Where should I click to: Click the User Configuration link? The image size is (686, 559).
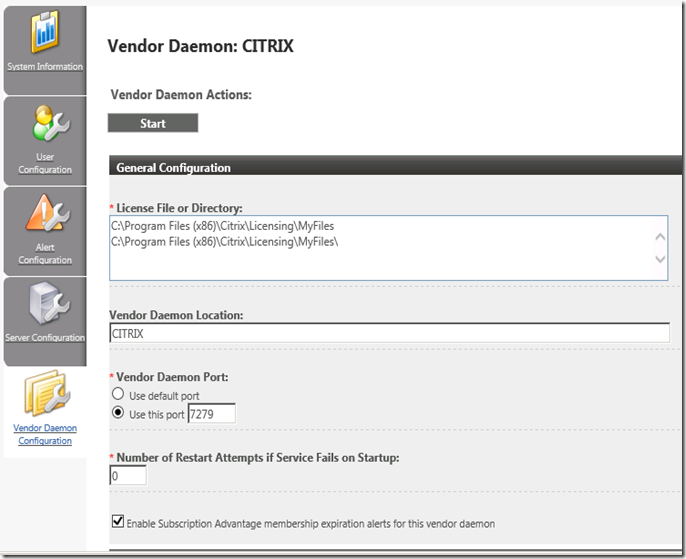45,163
